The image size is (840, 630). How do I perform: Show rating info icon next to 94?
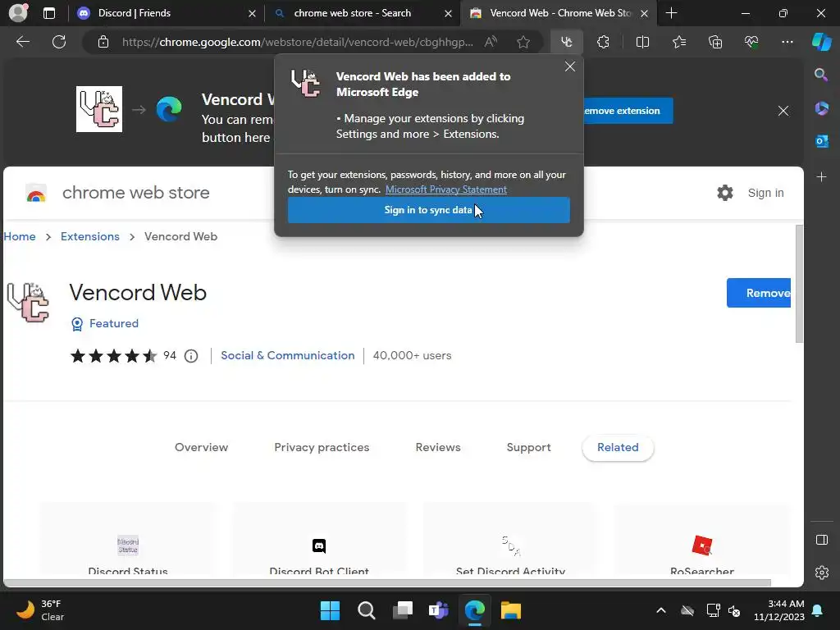(x=190, y=356)
